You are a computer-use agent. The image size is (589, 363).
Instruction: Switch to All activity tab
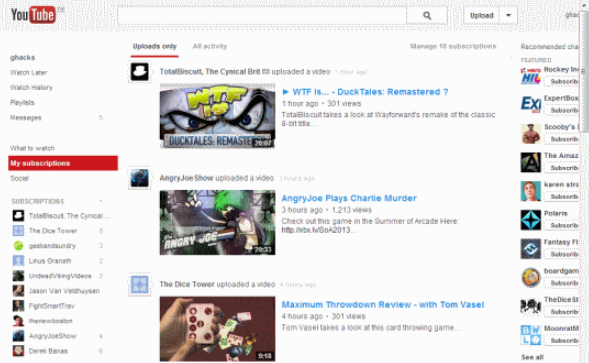point(210,46)
